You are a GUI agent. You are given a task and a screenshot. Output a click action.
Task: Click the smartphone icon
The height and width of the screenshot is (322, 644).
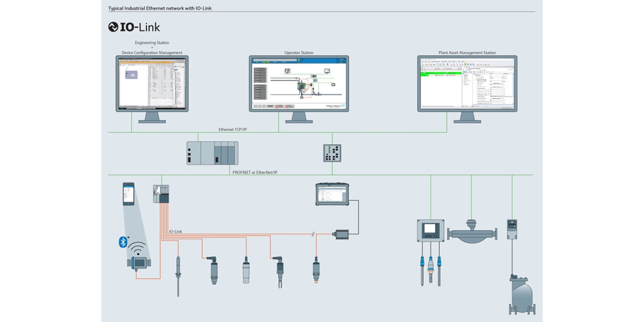point(128,194)
